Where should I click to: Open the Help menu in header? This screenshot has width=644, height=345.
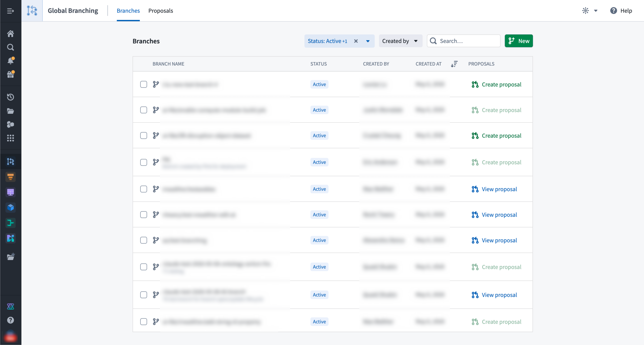[621, 10]
